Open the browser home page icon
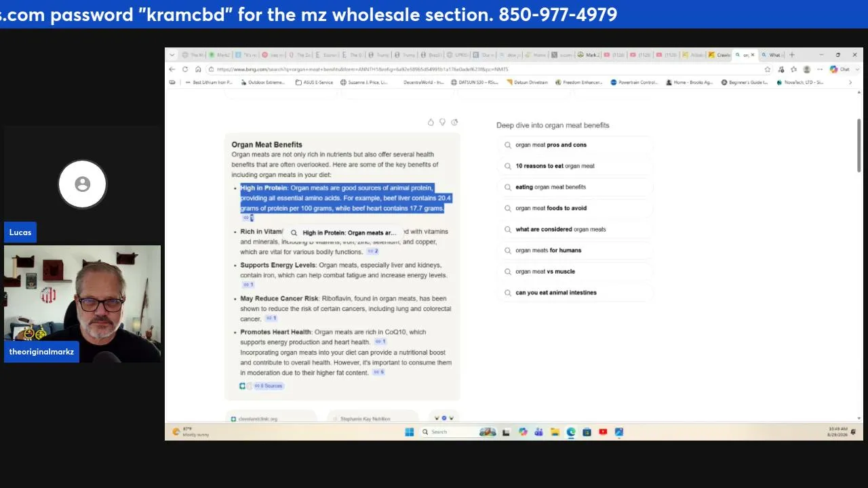Image resolution: width=868 pixels, height=488 pixels. pos(198,69)
